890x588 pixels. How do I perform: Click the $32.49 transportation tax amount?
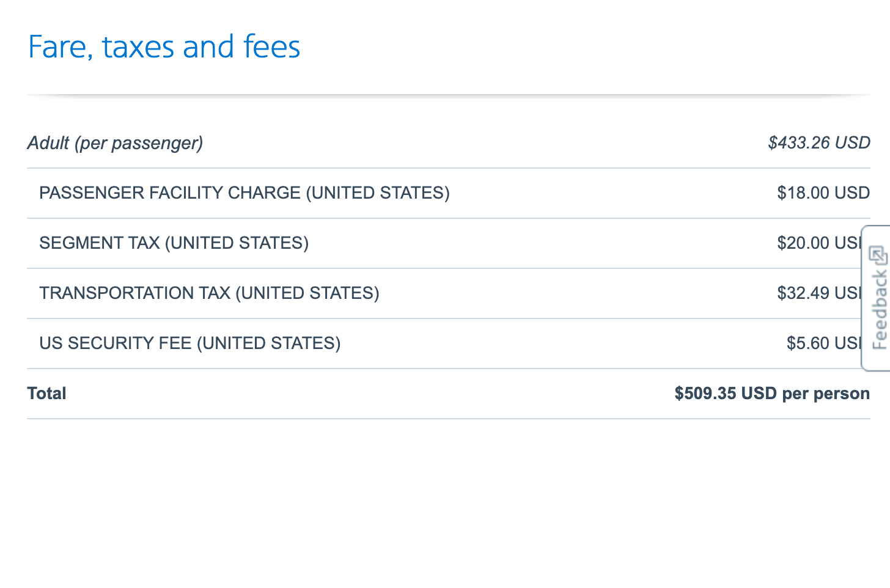[x=818, y=293]
